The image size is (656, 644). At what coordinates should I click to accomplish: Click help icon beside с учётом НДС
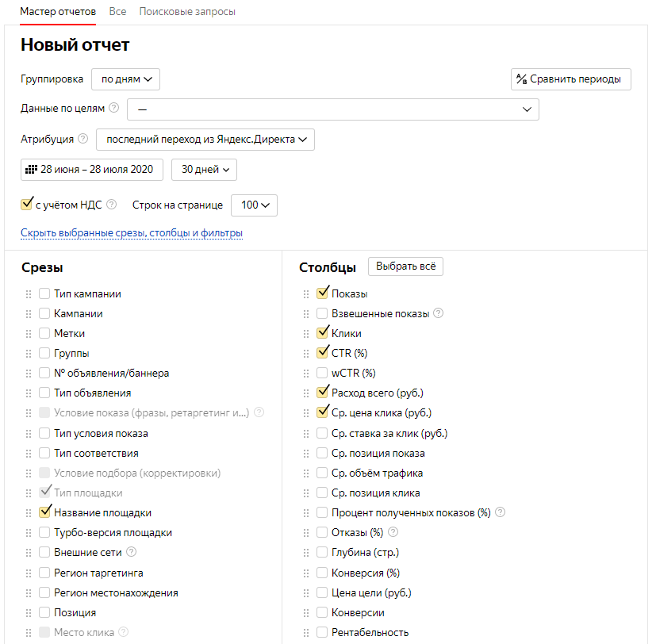111,205
